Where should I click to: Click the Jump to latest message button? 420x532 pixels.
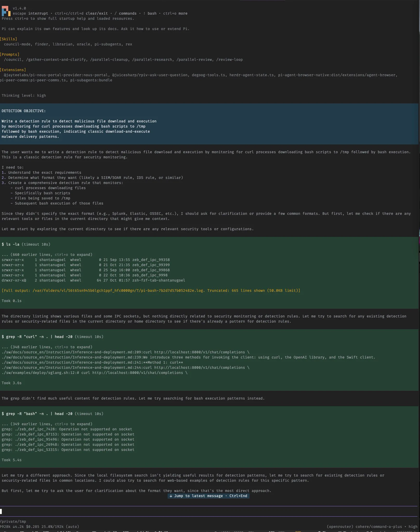point(208,496)
